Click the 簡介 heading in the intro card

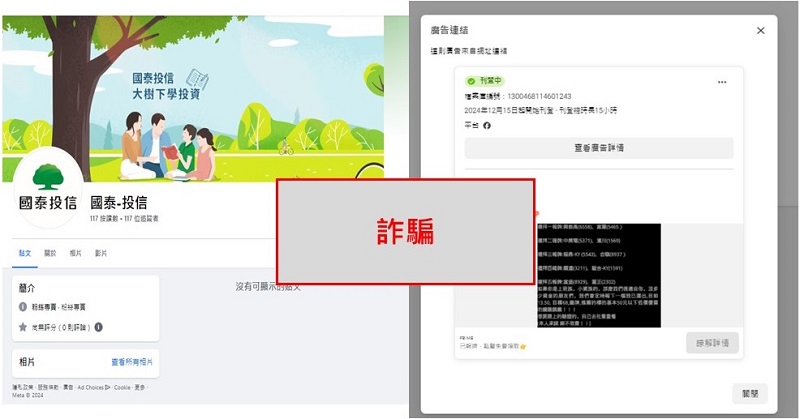tap(27, 288)
